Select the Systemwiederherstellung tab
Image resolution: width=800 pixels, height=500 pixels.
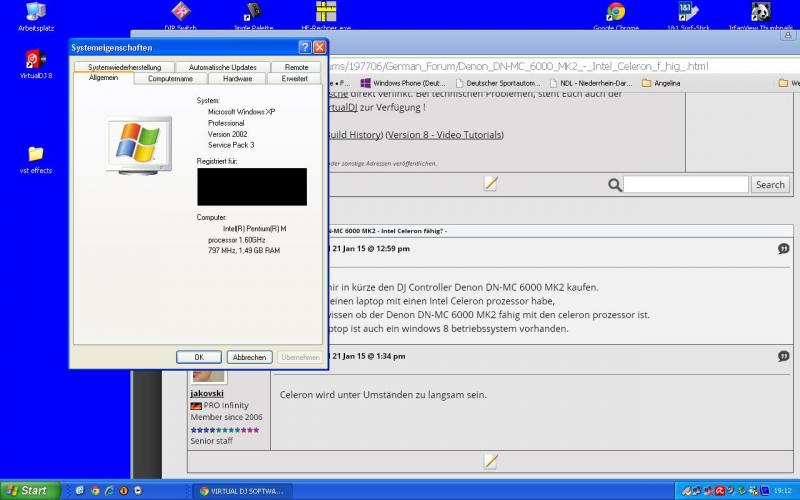[124, 67]
